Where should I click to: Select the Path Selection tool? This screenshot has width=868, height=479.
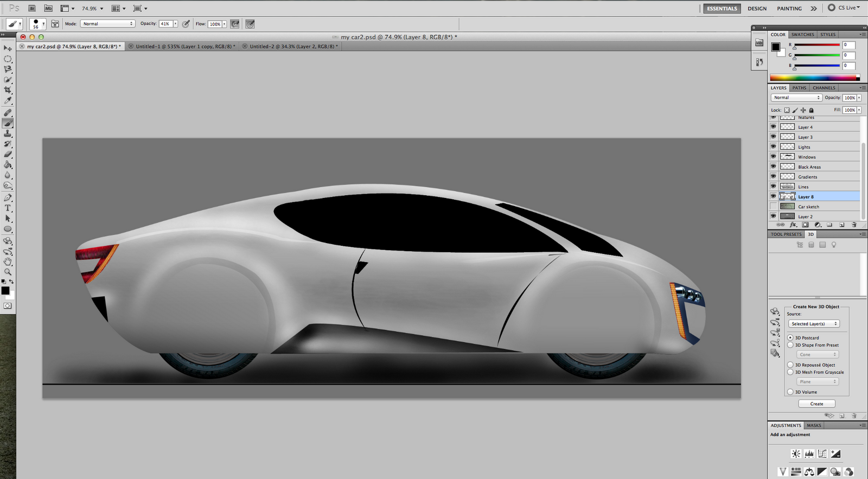tap(8, 219)
